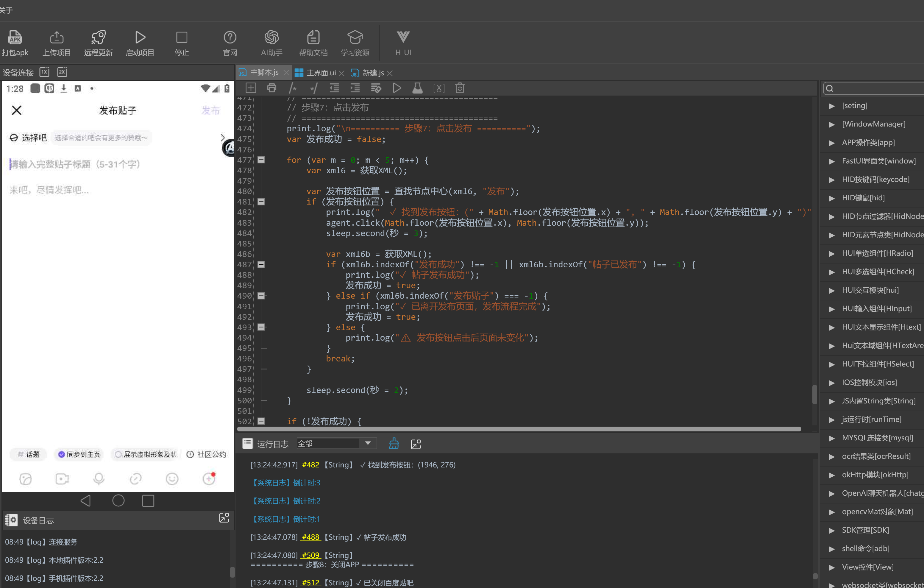
Task: Open the 社区公约 community rules link
Action: [206, 454]
